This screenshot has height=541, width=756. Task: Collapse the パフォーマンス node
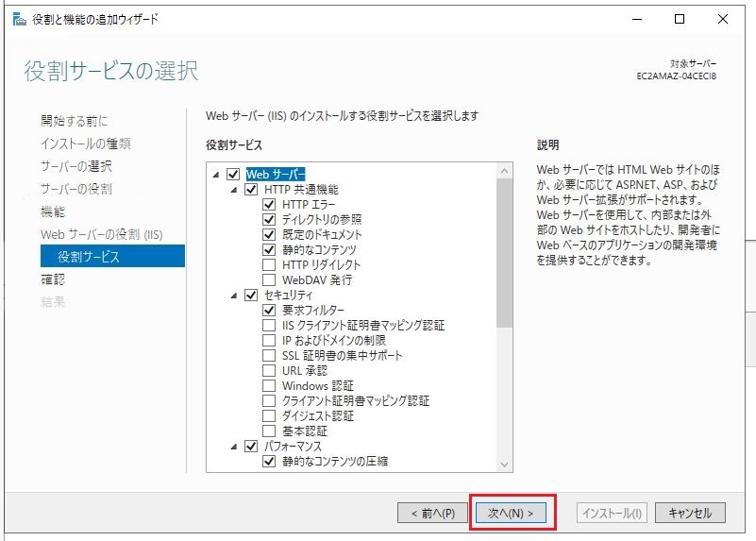pos(234,447)
